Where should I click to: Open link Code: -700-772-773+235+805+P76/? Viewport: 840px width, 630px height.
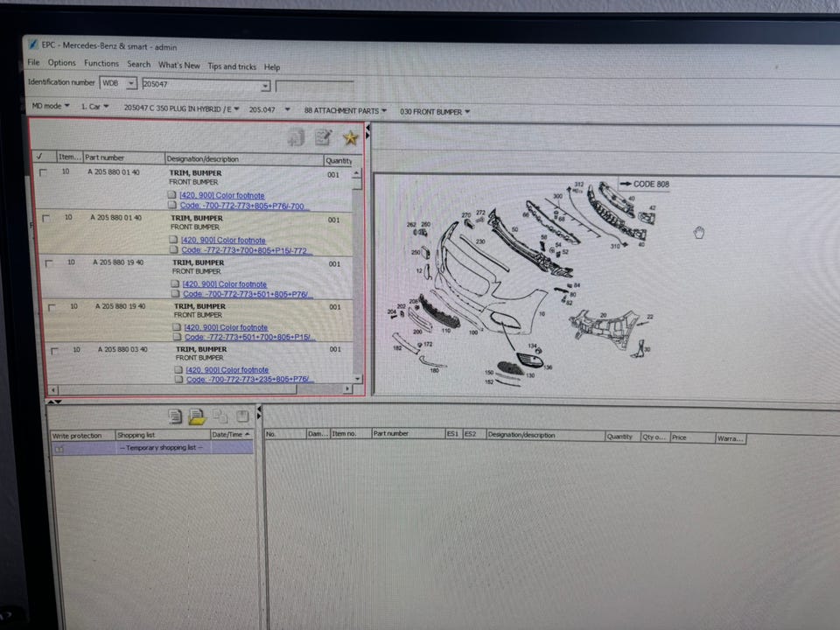249,379
